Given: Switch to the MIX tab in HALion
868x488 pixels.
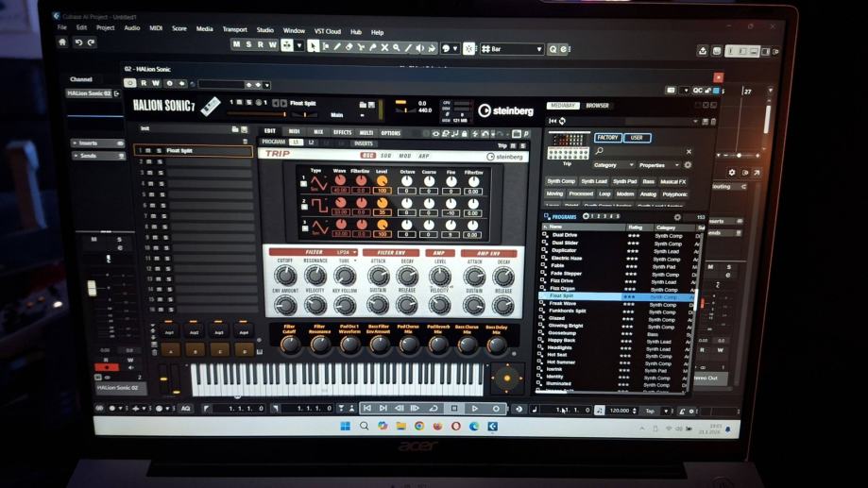Looking at the screenshot, I should pyautogui.click(x=318, y=132).
